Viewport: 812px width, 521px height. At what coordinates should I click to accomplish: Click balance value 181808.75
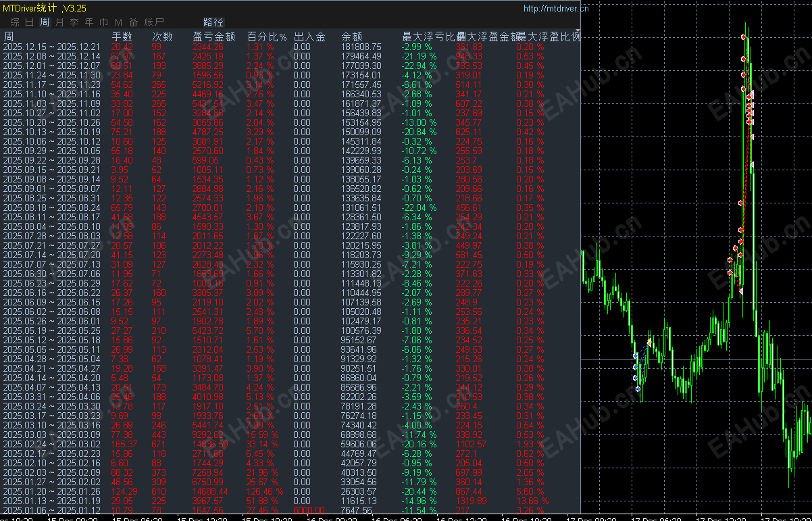362,47
